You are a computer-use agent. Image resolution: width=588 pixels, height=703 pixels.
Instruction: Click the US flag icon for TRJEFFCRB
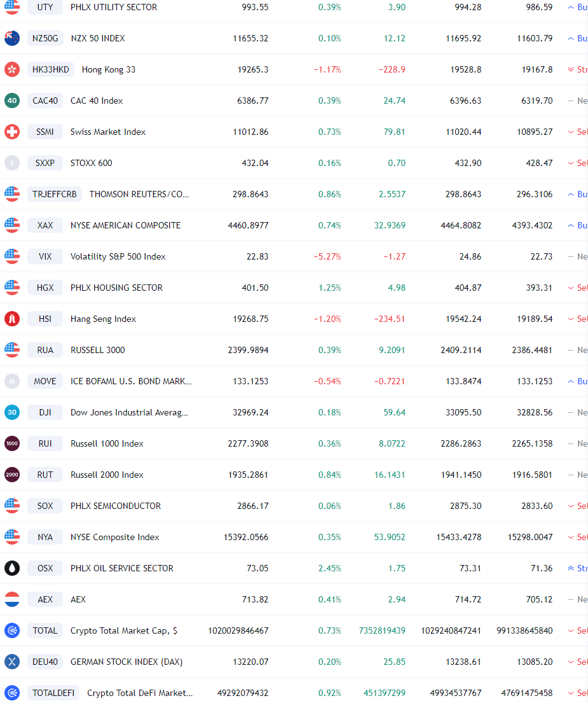tap(12, 194)
